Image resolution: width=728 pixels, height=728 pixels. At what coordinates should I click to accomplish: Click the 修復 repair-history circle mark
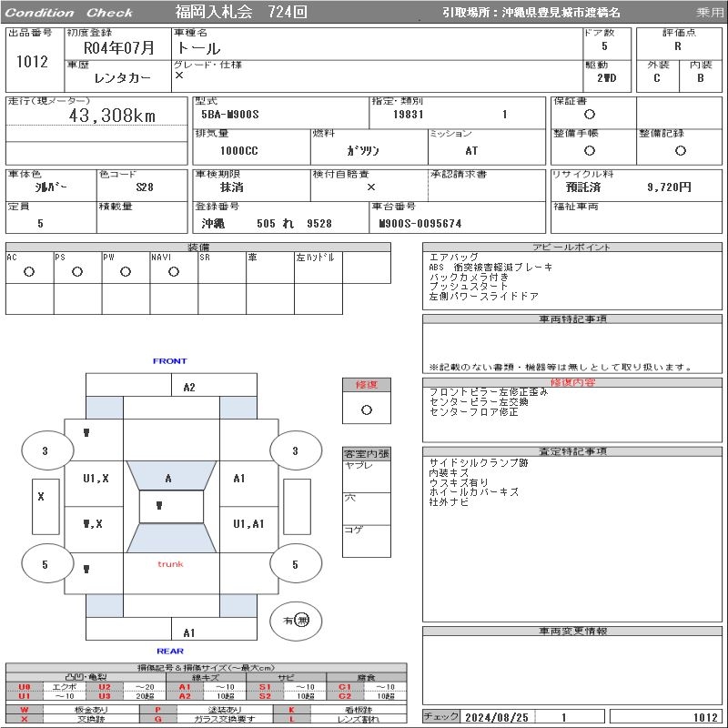point(367,410)
